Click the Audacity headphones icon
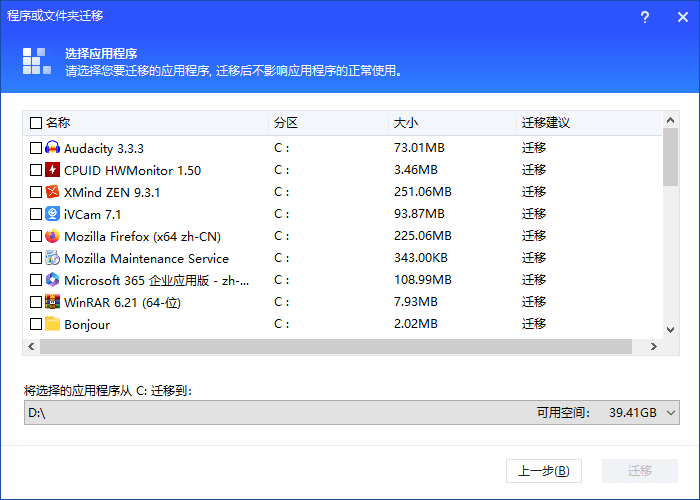The height and width of the screenshot is (500, 700). pyautogui.click(x=52, y=148)
